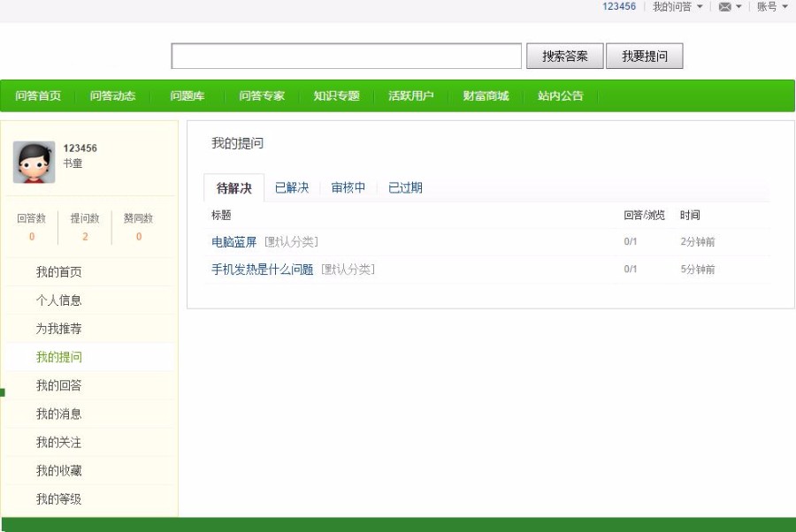Select 站内公告 in the navigation bar
This screenshot has height=532, width=796.
coord(561,95)
